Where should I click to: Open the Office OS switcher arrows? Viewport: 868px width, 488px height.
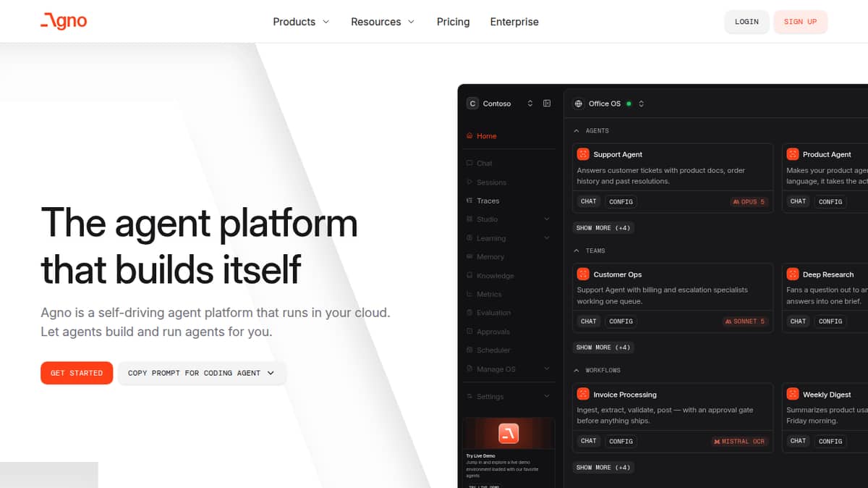point(641,104)
